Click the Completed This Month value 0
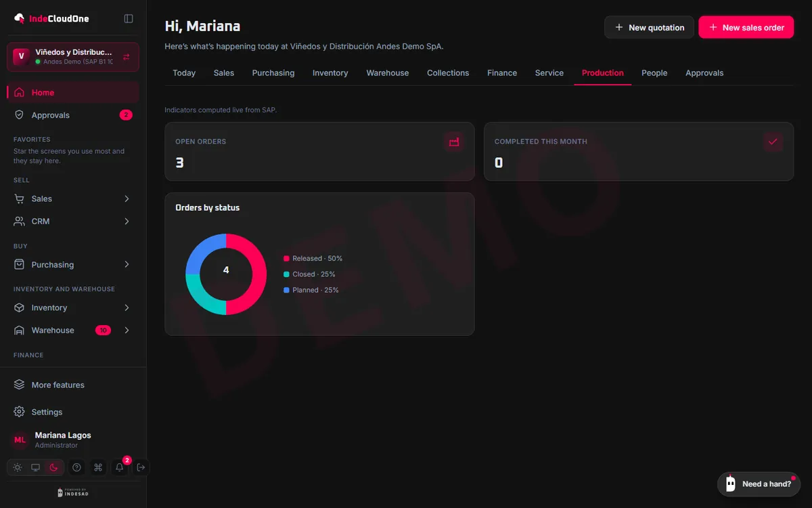This screenshot has width=812, height=508. pos(499,163)
